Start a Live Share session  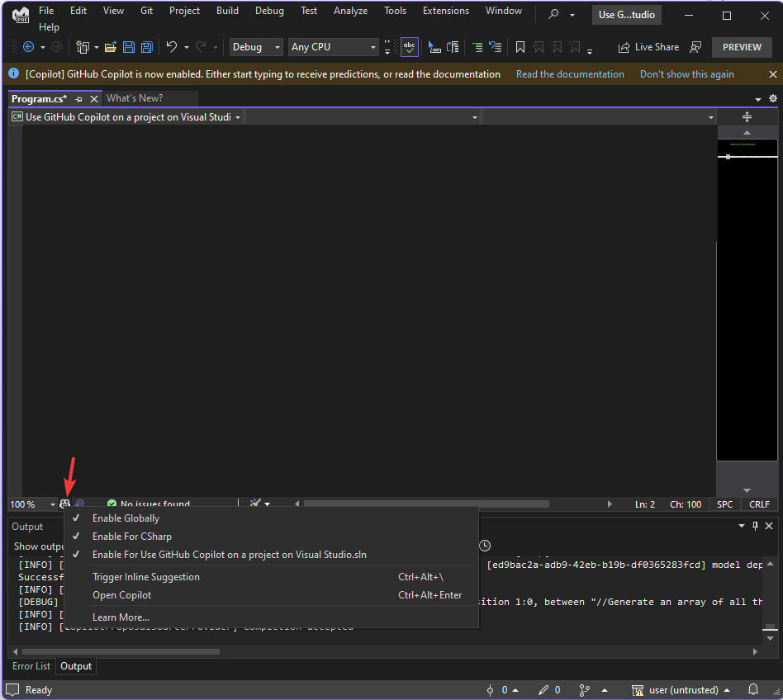pyautogui.click(x=648, y=47)
